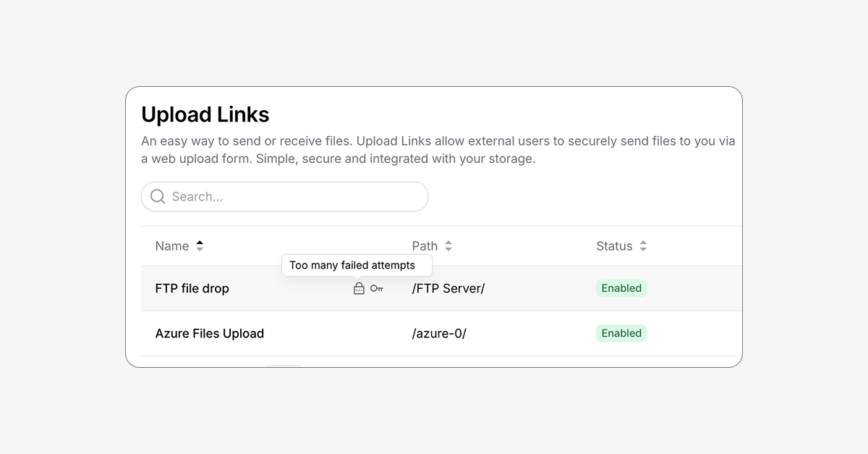
Task: Sort by Status using its sort chevrons
Action: 642,245
